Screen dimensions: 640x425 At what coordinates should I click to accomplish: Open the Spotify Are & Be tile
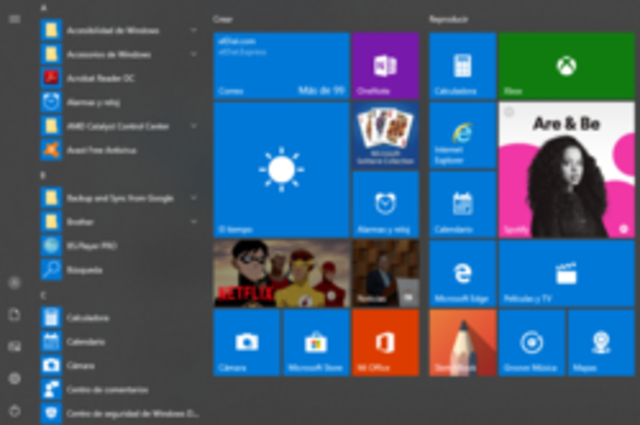pyautogui.click(x=567, y=170)
